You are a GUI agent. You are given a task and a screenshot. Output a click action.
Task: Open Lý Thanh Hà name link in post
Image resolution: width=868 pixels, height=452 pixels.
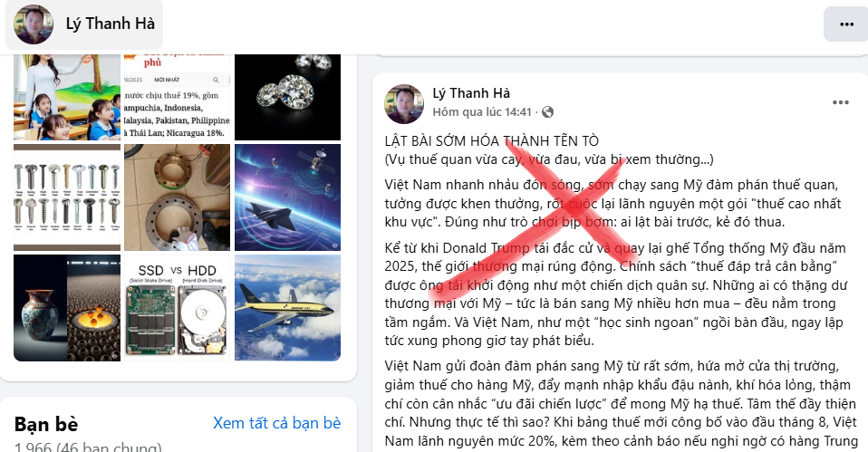(471, 93)
